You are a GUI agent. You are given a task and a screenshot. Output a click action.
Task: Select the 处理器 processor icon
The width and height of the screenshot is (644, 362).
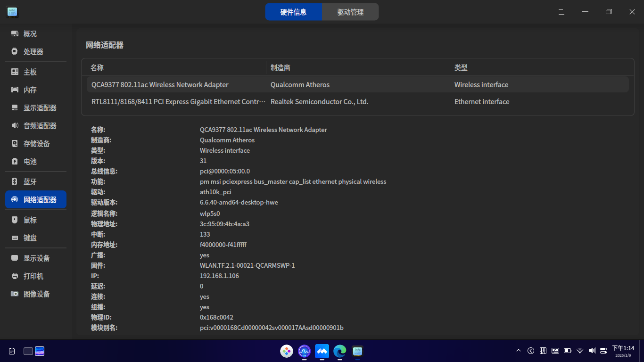pyautogui.click(x=15, y=52)
